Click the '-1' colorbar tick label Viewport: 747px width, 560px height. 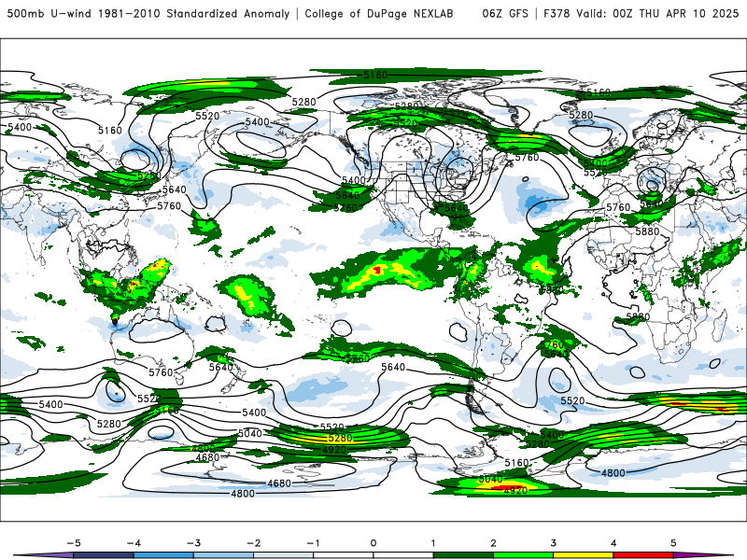point(314,543)
